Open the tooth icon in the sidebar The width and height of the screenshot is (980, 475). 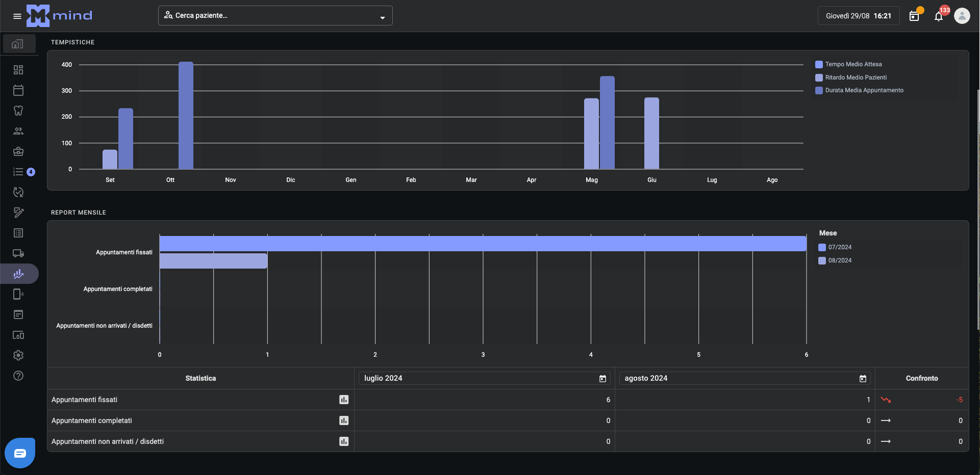[x=18, y=111]
